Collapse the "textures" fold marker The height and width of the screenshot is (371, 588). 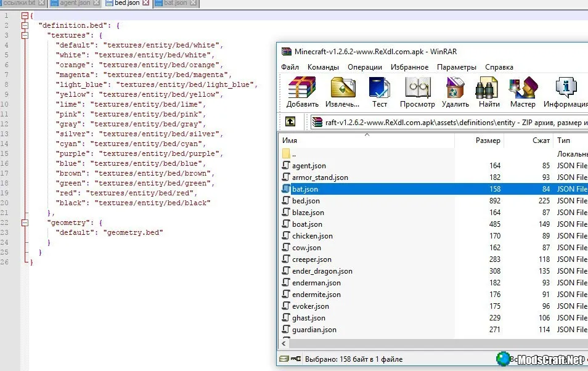pyautogui.click(x=25, y=35)
